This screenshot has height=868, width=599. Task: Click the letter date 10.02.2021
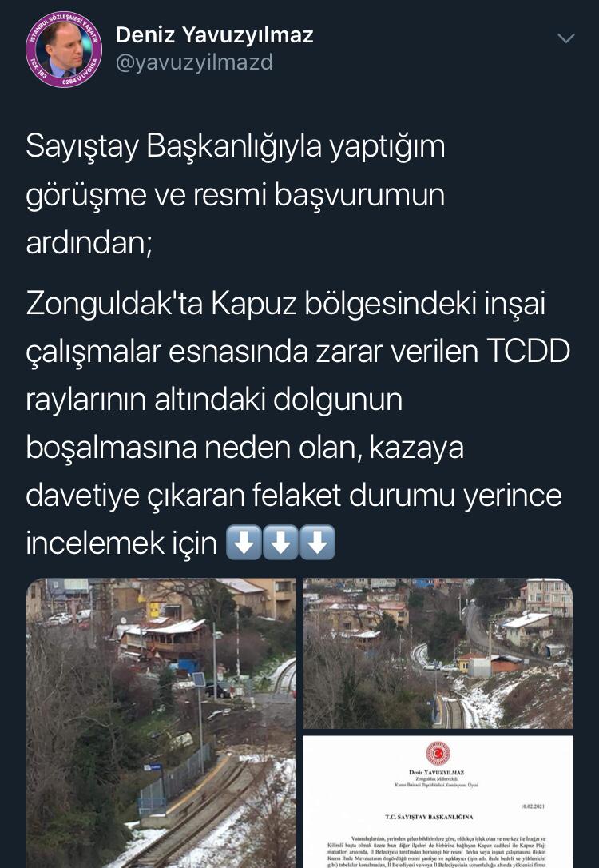(533, 806)
